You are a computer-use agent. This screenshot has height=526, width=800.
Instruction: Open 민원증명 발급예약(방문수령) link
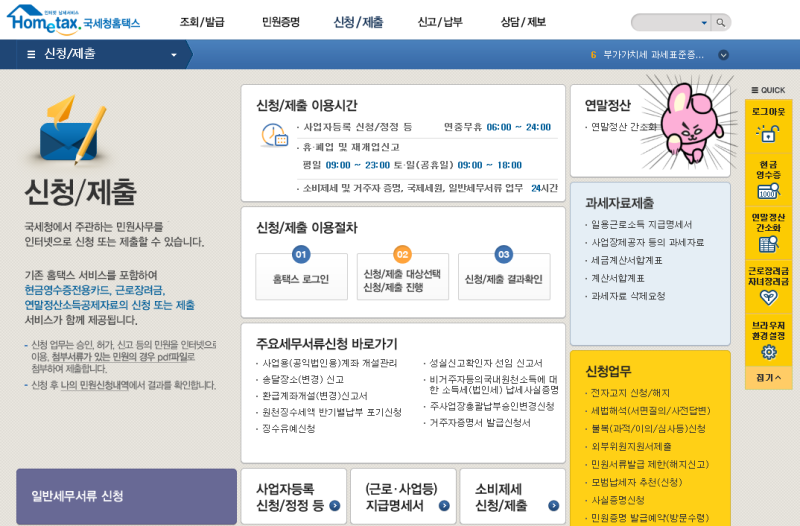coord(649,518)
